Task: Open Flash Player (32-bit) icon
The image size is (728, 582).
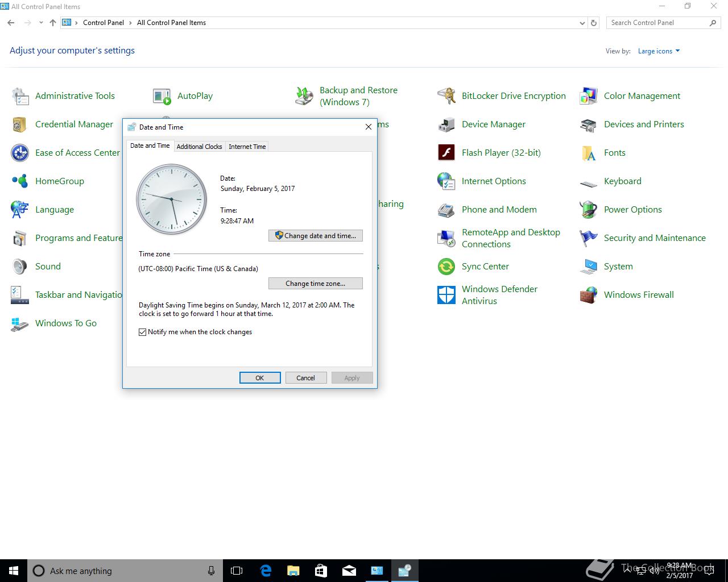Action: coord(446,153)
